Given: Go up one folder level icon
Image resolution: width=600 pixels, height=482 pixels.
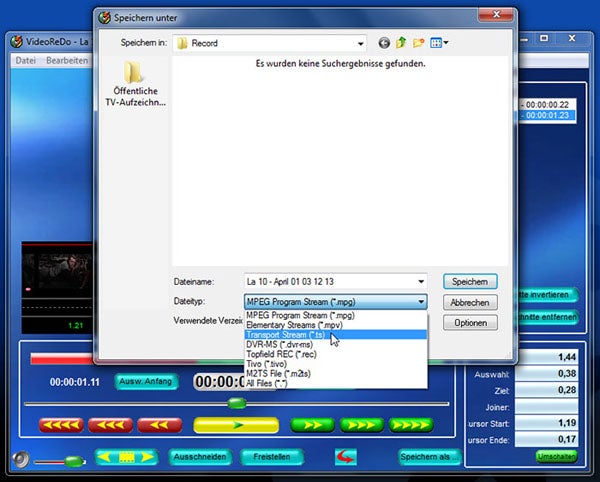Looking at the screenshot, I should (x=401, y=42).
